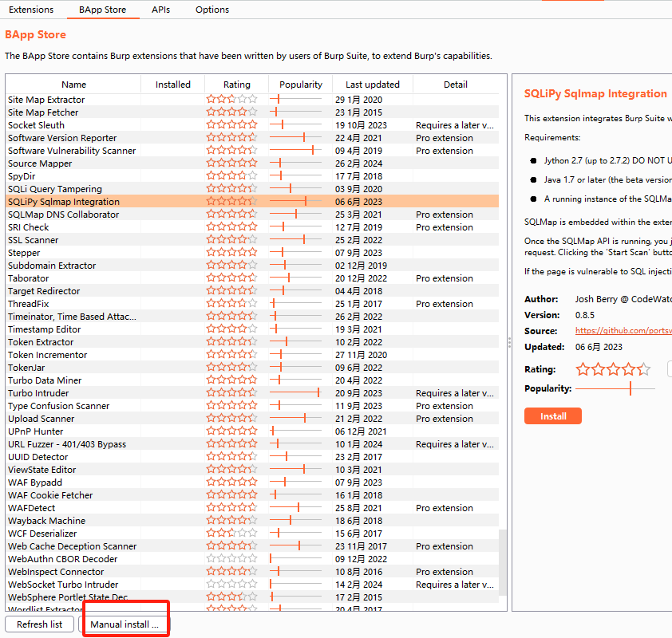Click the splitter handle between the panes

click(x=509, y=342)
